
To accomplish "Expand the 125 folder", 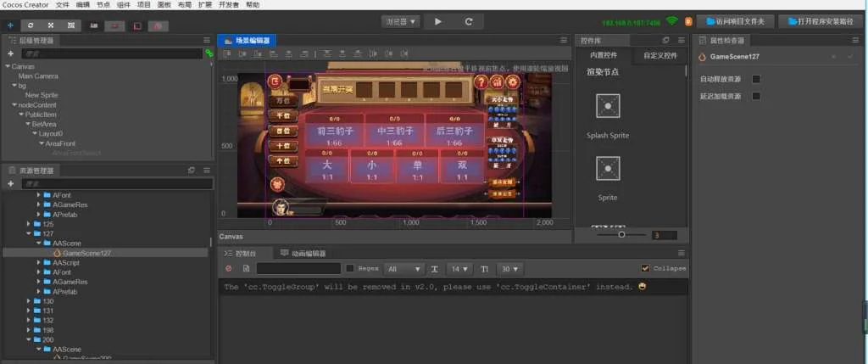I will pos(29,224).
